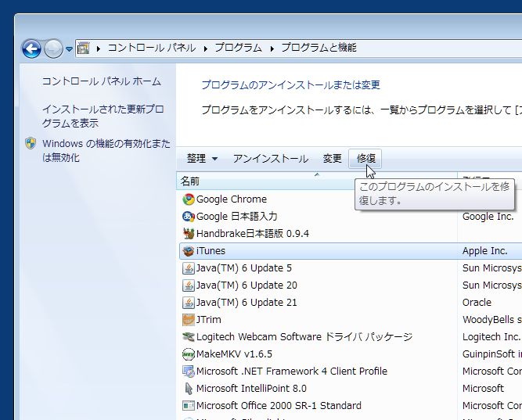Image resolution: width=522 pixels, height=420 pixels.
Task: Select Logitech Webcam Software ドライバ パッケージ
Action: coord(304,337)
